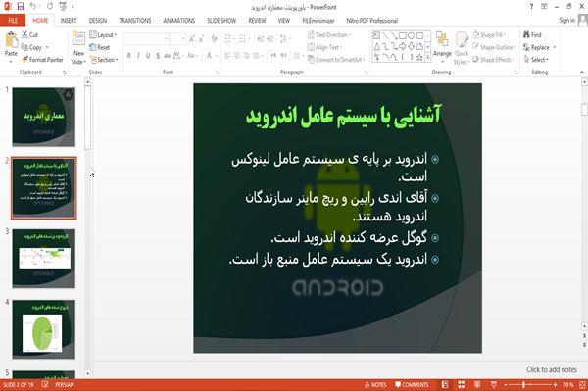Screen dimensions: 588x391
Task: Toggle Bold formatting
Action: point(129,56)
